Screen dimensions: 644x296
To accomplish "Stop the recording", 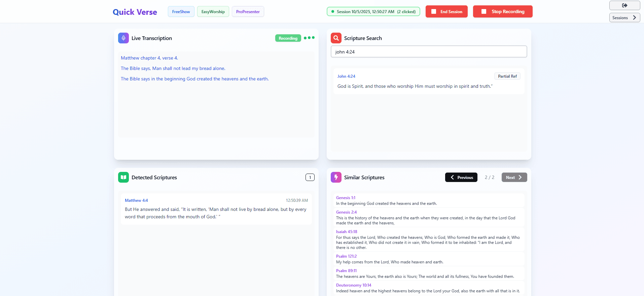I will point(502,11).
